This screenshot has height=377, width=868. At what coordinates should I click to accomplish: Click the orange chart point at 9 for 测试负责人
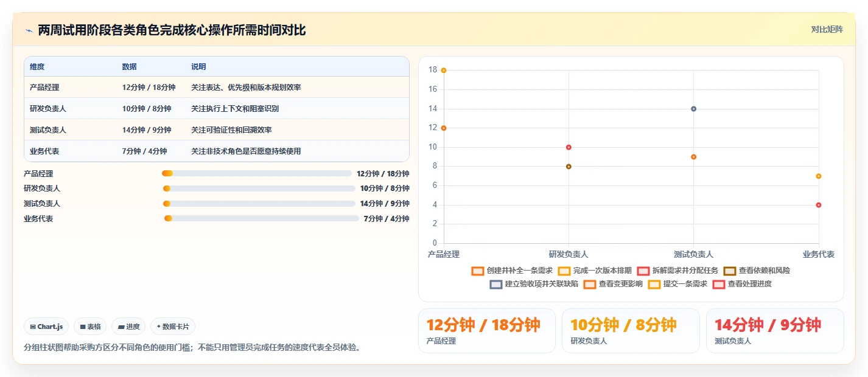pos(693,157)
